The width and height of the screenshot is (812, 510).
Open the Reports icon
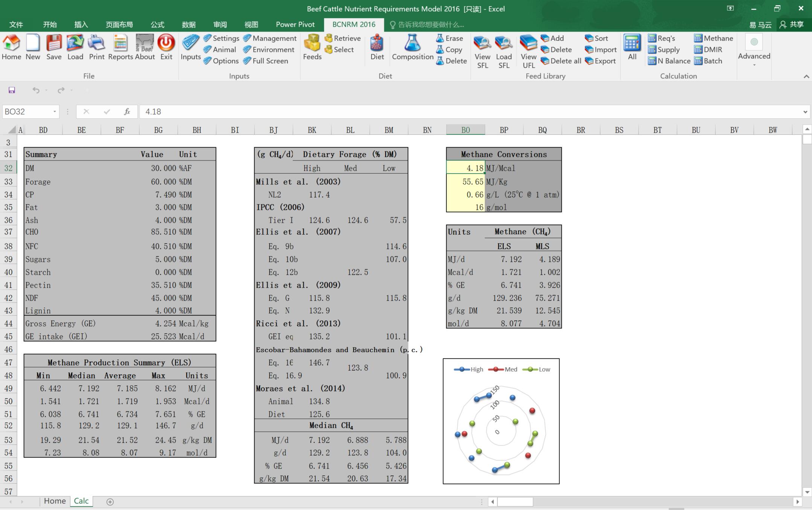pos(120,47)
